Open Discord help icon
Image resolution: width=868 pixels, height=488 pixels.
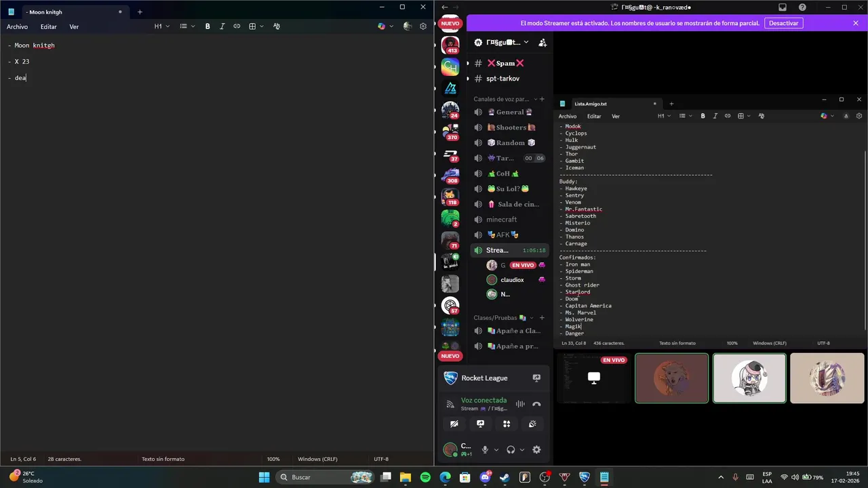click(x=803, y=7)
